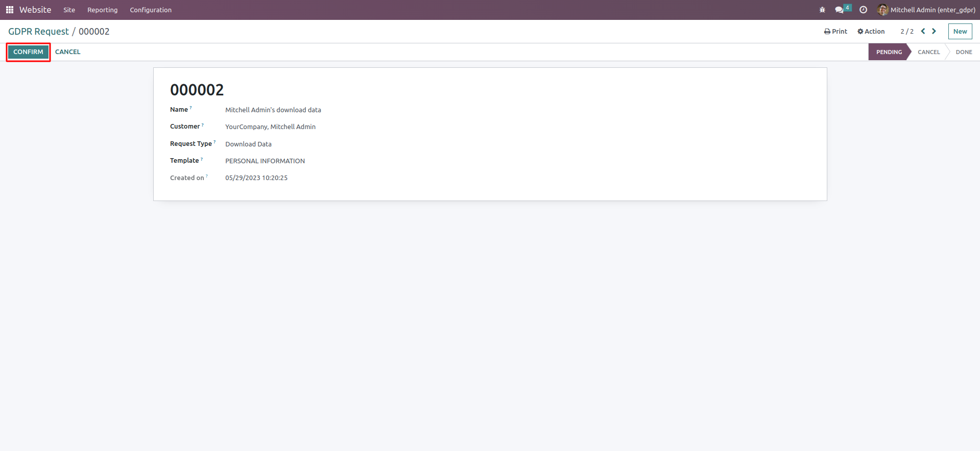980x451 pixels.
Task: Select the Done status stage
Action: click(964, 52)
